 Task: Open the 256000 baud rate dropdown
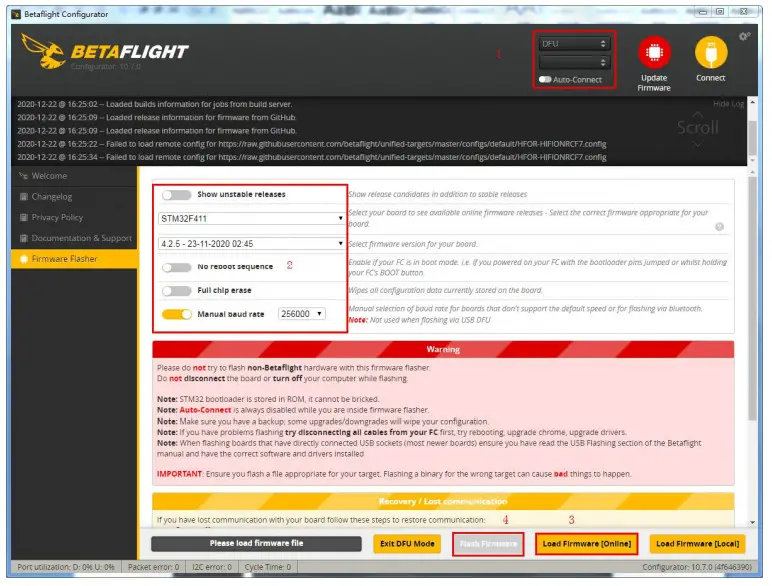click(x=302, y=314)
